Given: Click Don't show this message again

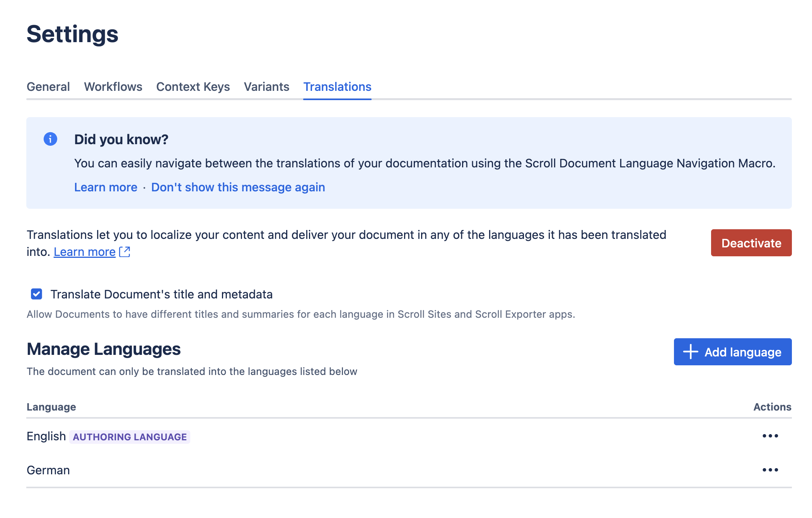Looking at the screenshot, I should pos(238,187).
